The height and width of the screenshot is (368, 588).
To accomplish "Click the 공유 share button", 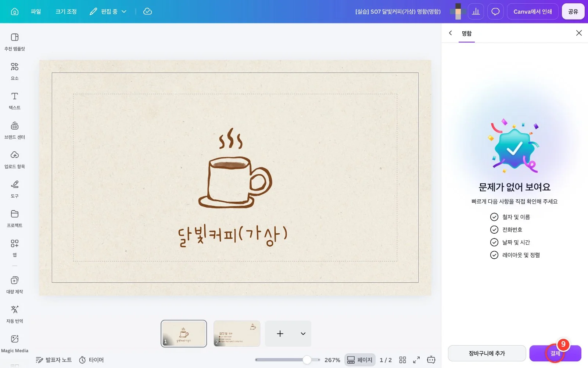I will click(x=573, y=11).
